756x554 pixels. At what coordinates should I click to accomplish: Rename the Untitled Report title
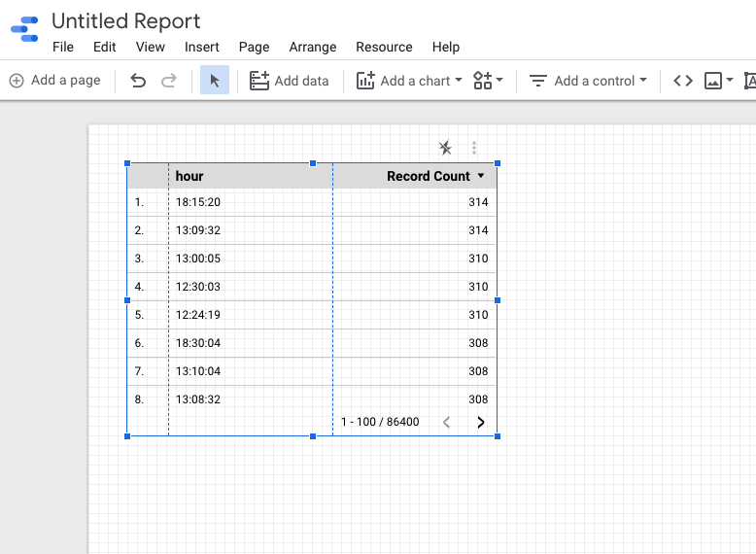[x=126, y=20]
